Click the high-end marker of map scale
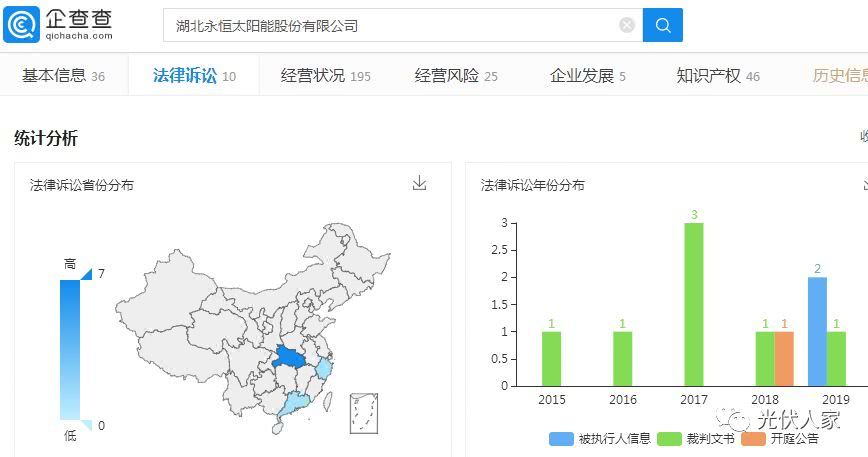This screenshot has width=868, height=457. (x=86, y=273)
